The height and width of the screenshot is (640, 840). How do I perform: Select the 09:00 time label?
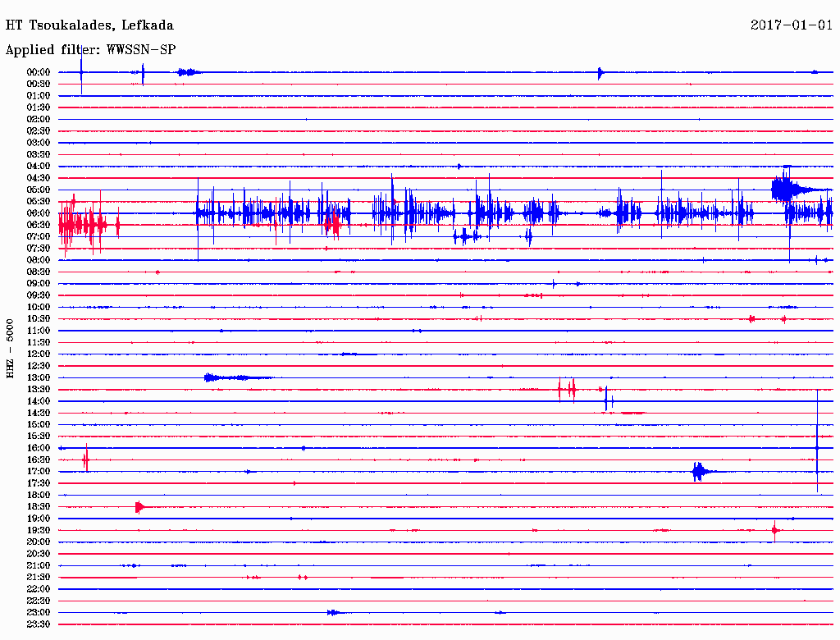pyautogui.click(x=38, y=284)
